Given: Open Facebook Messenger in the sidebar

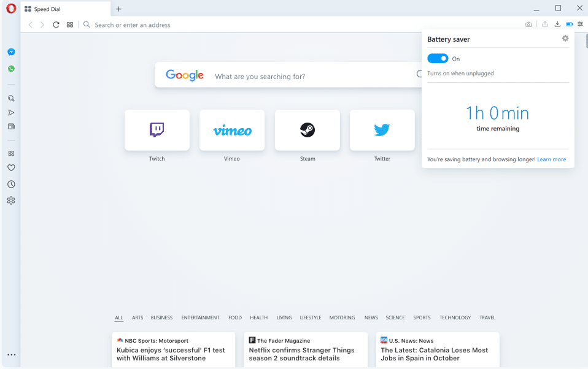Looking at the screenshot, I should 11,52.
